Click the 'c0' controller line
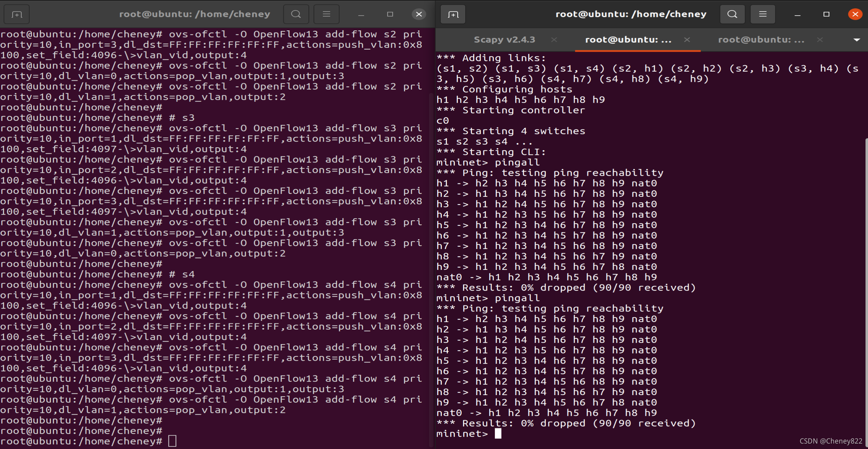Screen dimensions: 868x449 (x=443, y=121)
